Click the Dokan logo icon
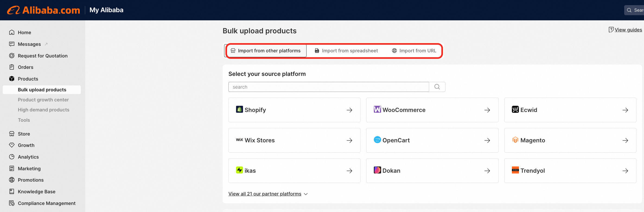Image resolution: width=644 pixels, height=212 pixels. [x=377, y=170]
